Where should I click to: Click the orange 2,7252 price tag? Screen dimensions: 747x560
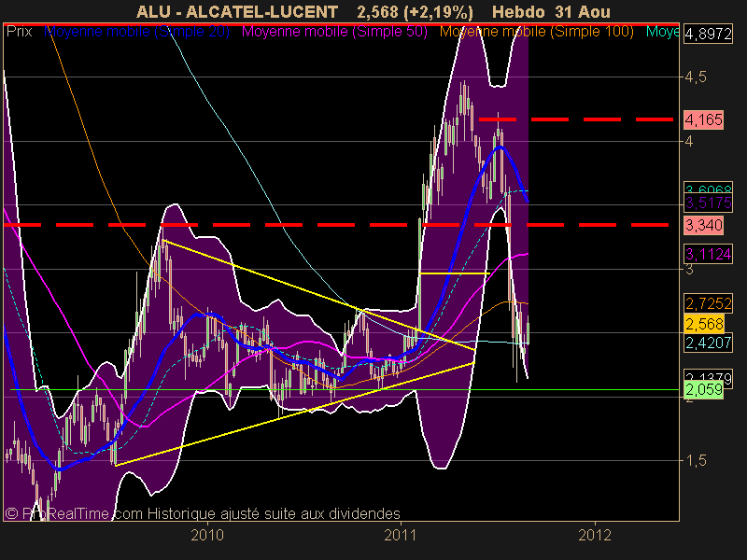pyautogui.click(x=708, y=303)
